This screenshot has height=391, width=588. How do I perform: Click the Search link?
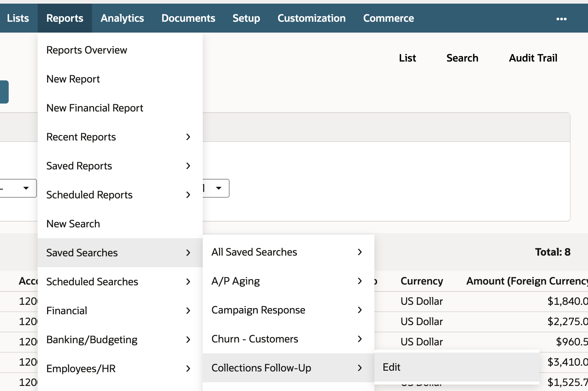462,58
